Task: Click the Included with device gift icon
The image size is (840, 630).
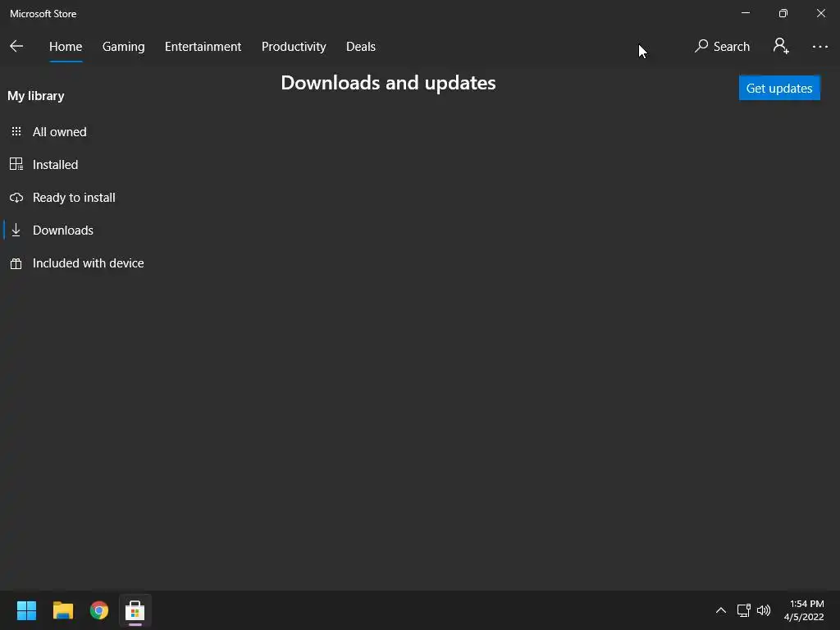Action: pos(16,263)
